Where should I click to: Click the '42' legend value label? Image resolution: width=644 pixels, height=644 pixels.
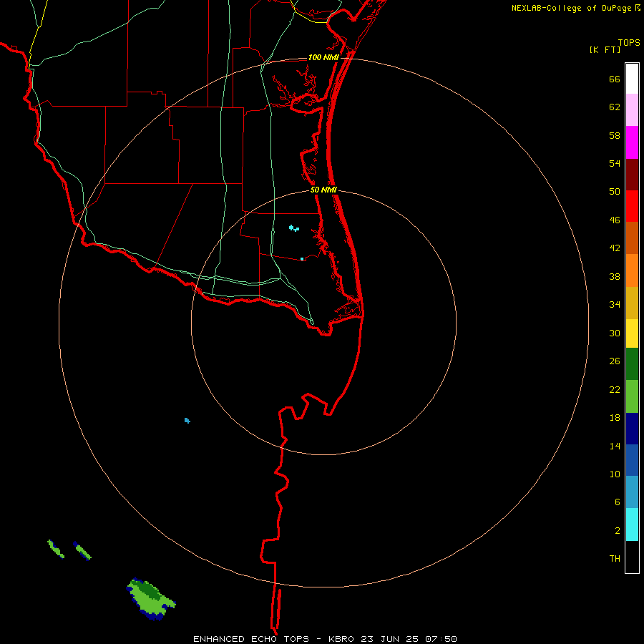615,248
